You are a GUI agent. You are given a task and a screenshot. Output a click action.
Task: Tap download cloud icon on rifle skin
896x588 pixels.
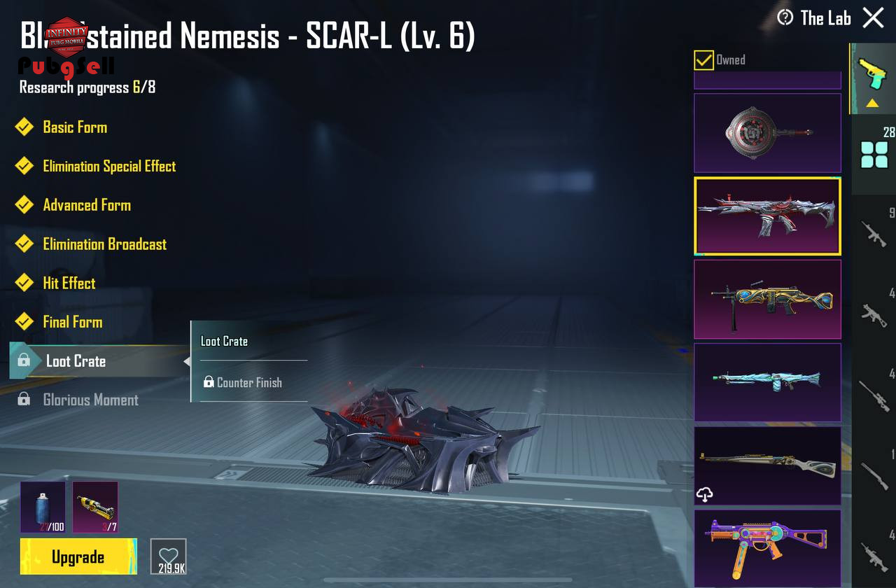pyautogui.click(x=706, y=494)
